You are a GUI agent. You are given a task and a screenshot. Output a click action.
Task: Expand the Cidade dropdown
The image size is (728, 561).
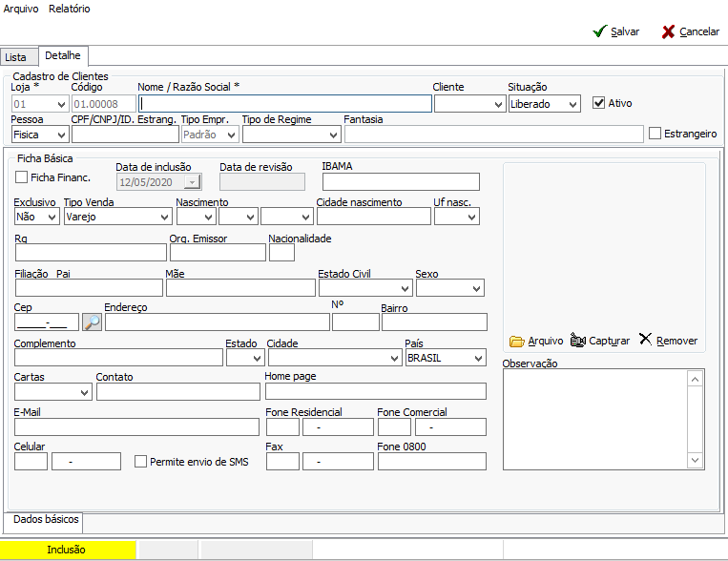[x=395, y=358]
